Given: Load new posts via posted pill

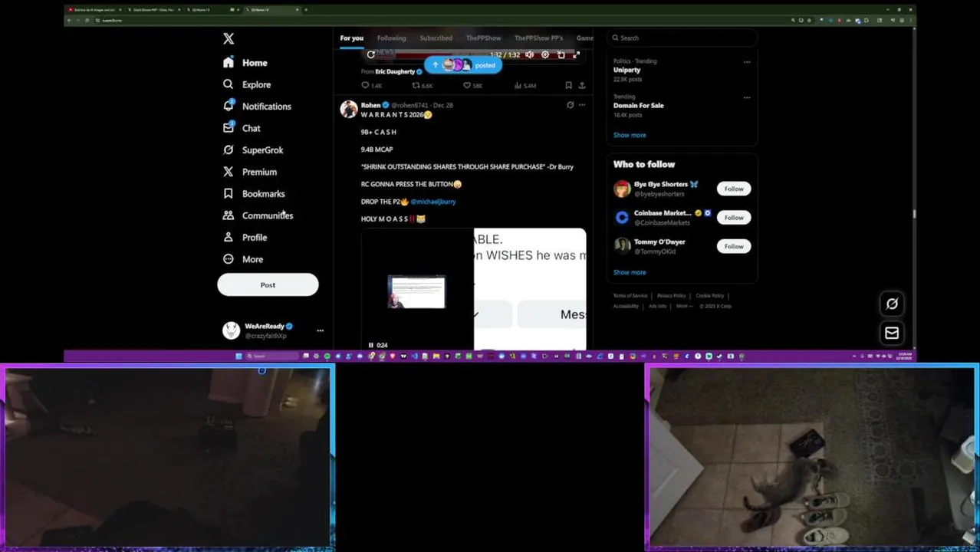Looking at the screenshot, I should coord(463,65).
